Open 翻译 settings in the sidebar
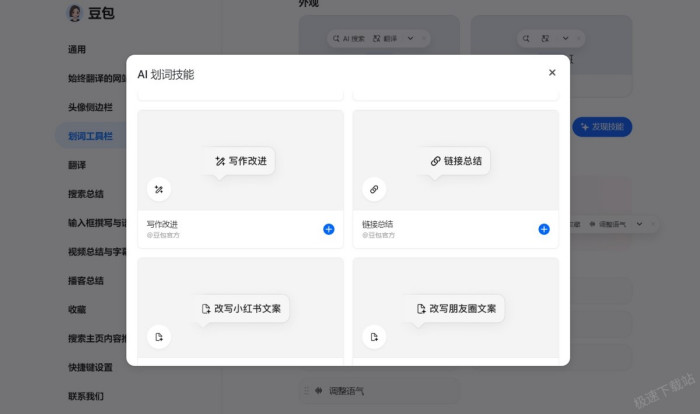 click(x=77, y=165)
